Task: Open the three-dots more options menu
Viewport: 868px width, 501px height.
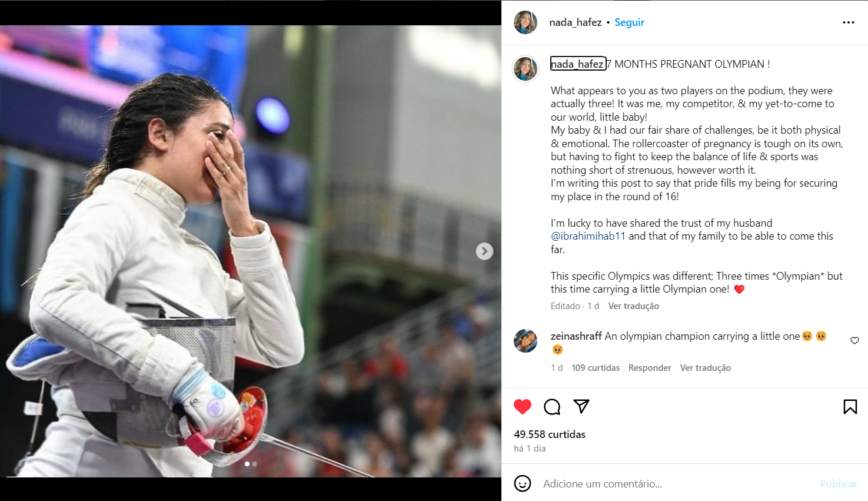Action: (x=849, y=22)
